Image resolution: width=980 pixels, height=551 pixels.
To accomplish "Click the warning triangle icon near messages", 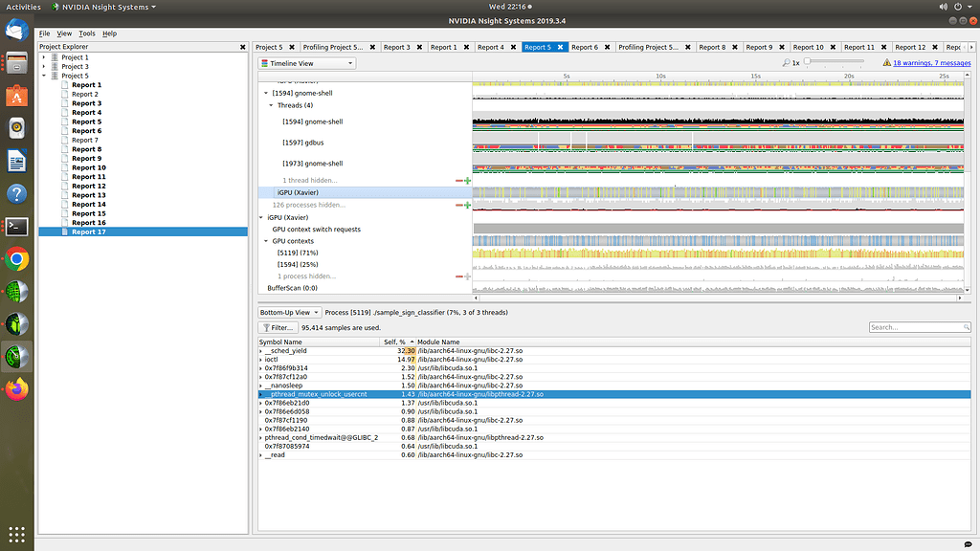I will point(887,63).
